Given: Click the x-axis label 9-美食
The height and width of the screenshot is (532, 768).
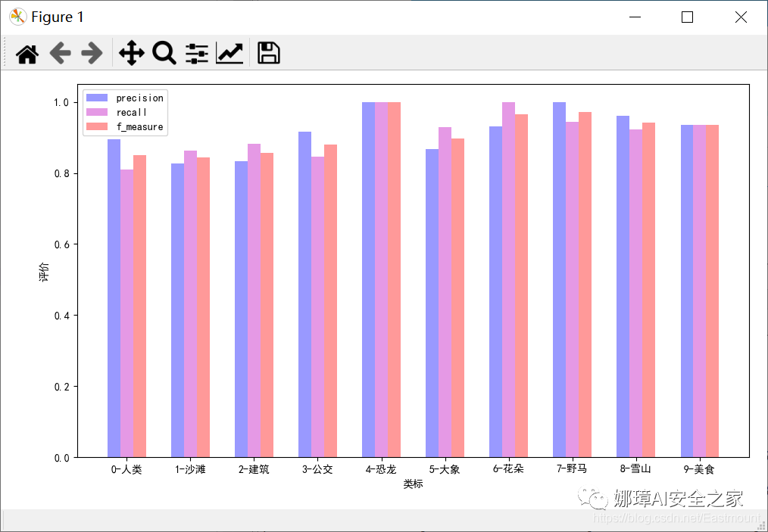Looking at the screenshot, I should 699,469.
